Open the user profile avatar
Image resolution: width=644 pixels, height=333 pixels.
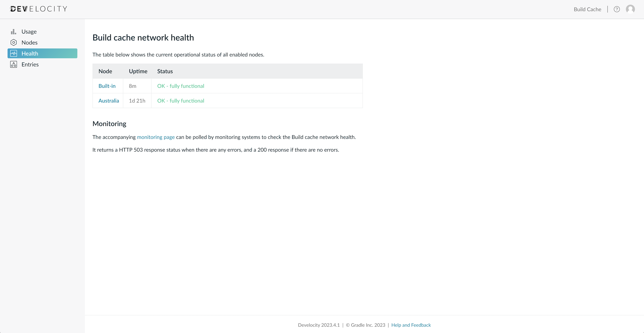point(630,9)
